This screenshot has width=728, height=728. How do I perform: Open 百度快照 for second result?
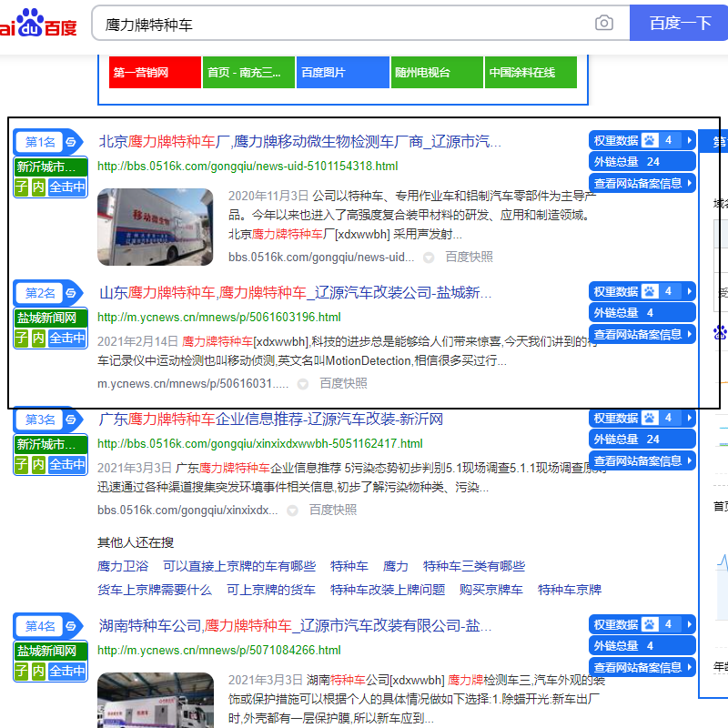[x=343, y=383]
